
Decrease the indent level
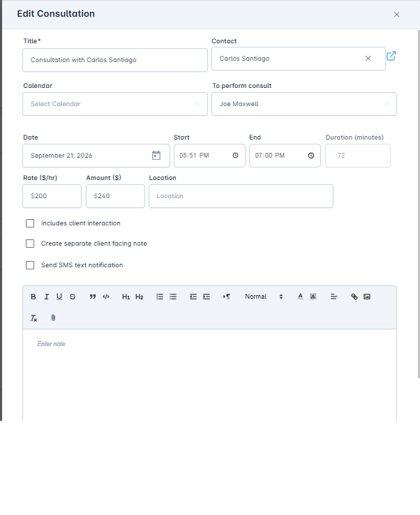[x=193, y=297]
